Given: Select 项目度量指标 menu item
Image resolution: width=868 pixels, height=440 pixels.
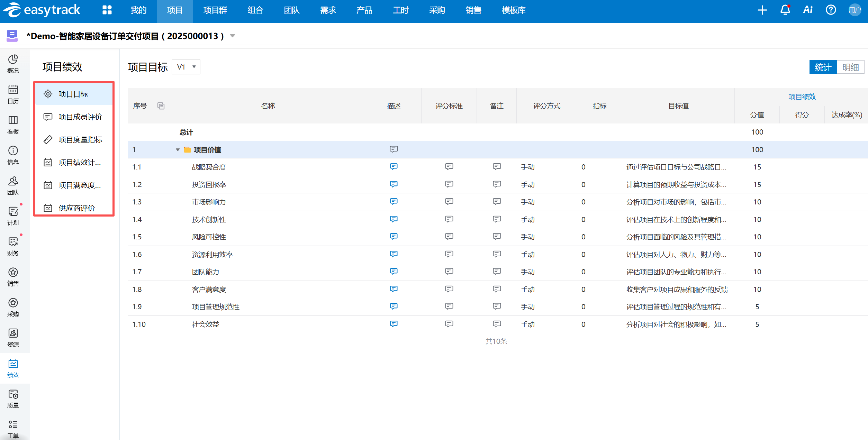Looking at the screenshot, I should [x=74, y=139].
